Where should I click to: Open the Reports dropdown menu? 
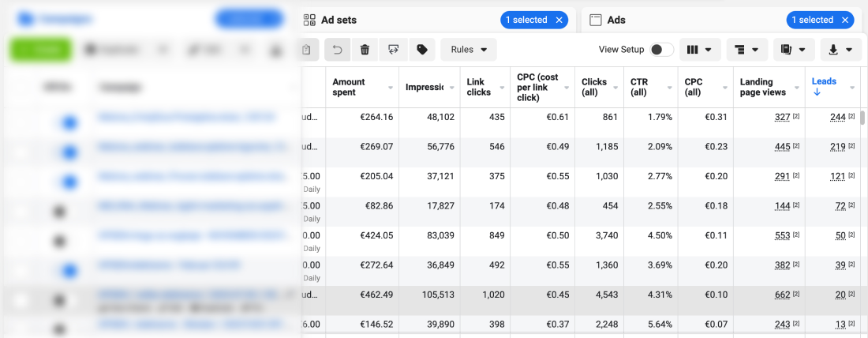pyautogui.click(x=794, y=50)
